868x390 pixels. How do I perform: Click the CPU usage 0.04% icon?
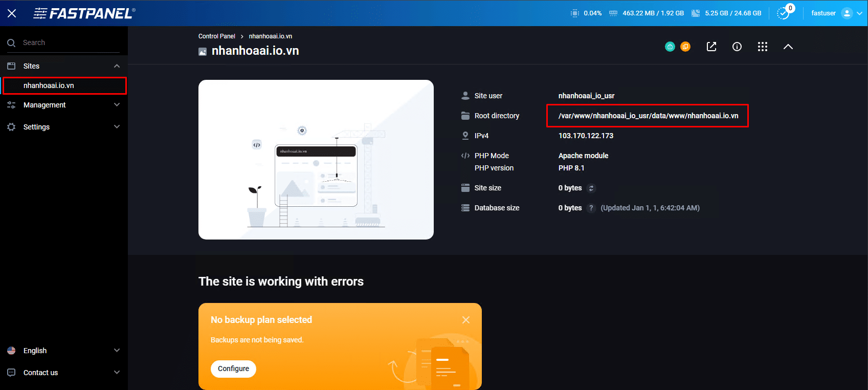pyautogui.click(x=575, y=13)
